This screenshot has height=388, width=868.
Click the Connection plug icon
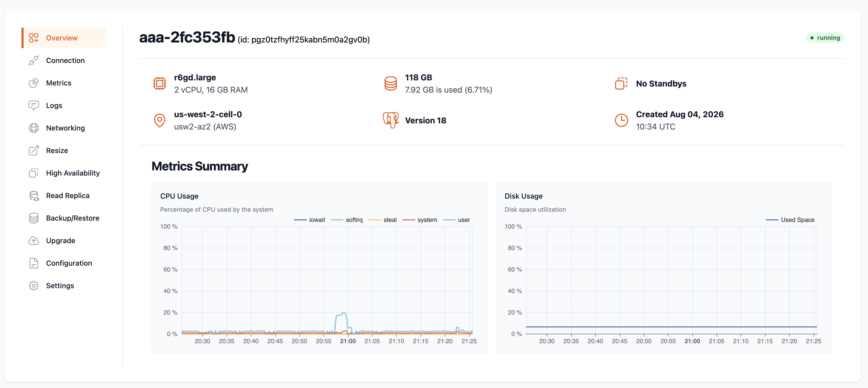[34, 60]
